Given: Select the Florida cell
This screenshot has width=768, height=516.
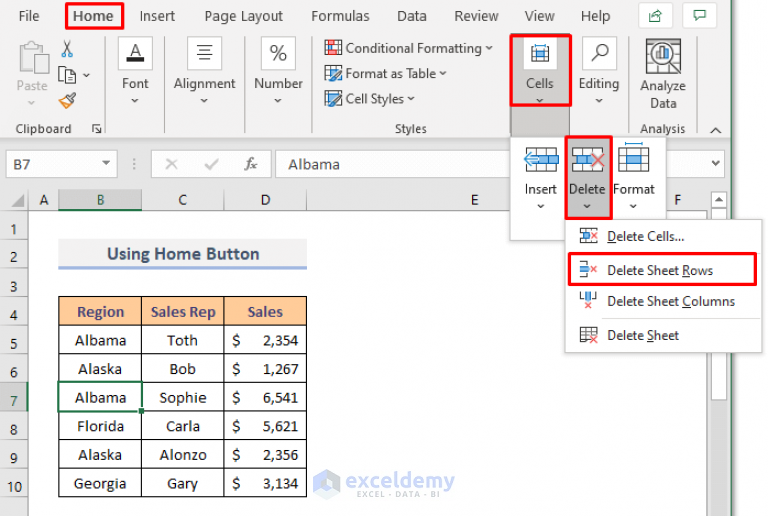Looking at the screenshot, I should point(100,426).
